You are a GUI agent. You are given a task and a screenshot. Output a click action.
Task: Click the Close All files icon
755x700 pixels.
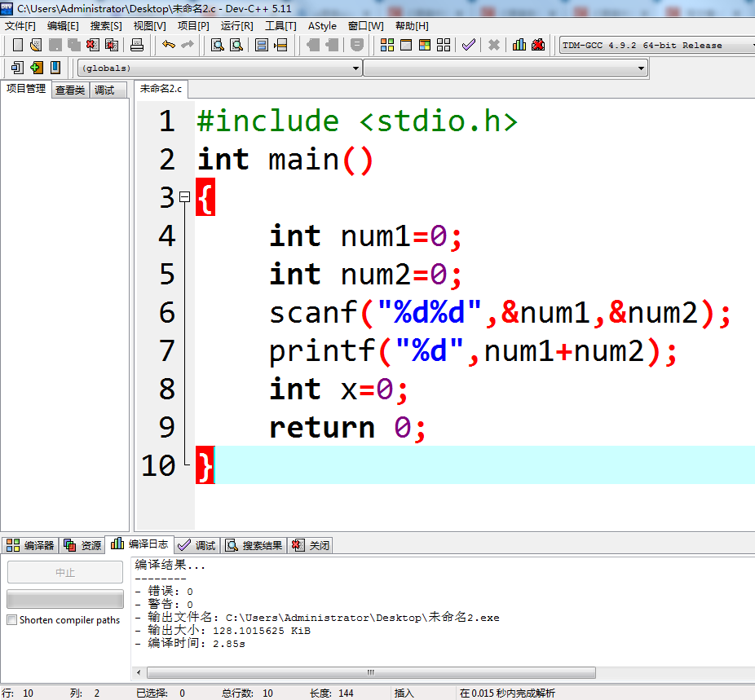tap(112, 45)
